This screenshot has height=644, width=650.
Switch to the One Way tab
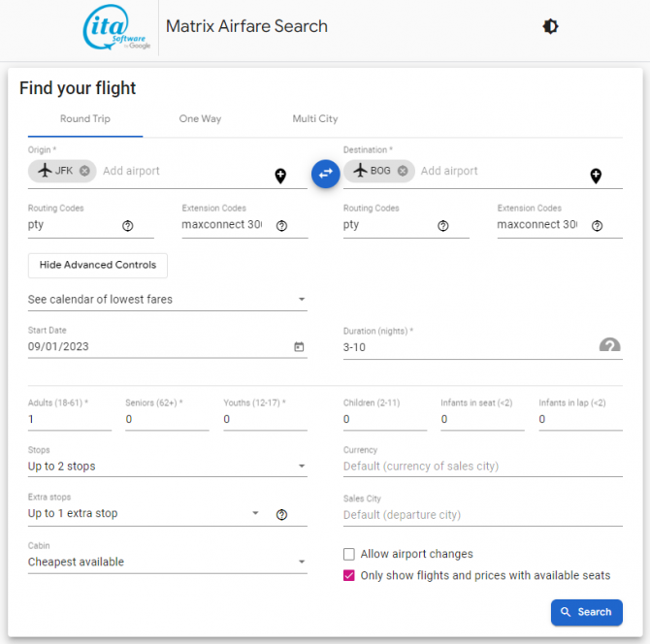pyautogui.click(x=200, y=119)
